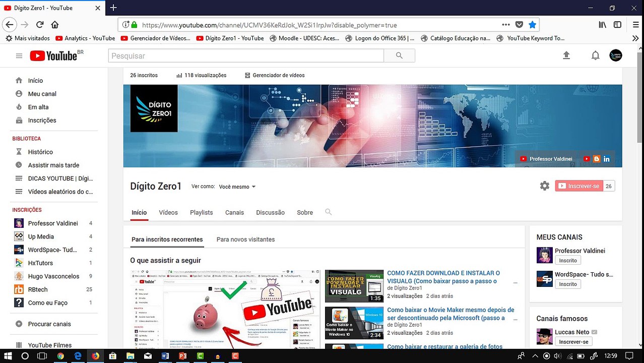The image size is (644, 363).
Task: Search the channel with the magnifier icon
Action: (329, 212)
